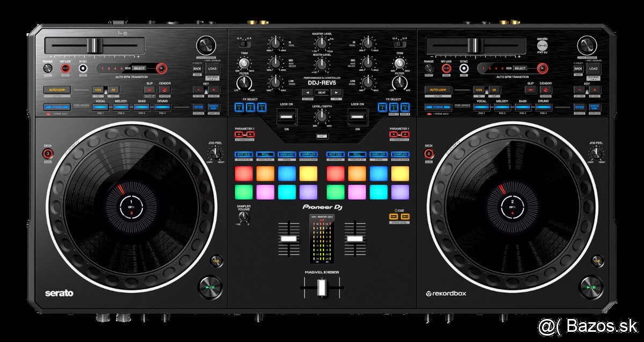Select FX1 slot 2 button
This screenshot has width=644, height=342.
point(250,107)
